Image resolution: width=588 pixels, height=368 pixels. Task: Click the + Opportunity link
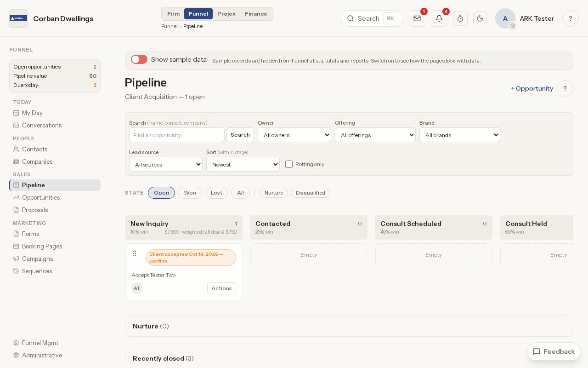532,88
